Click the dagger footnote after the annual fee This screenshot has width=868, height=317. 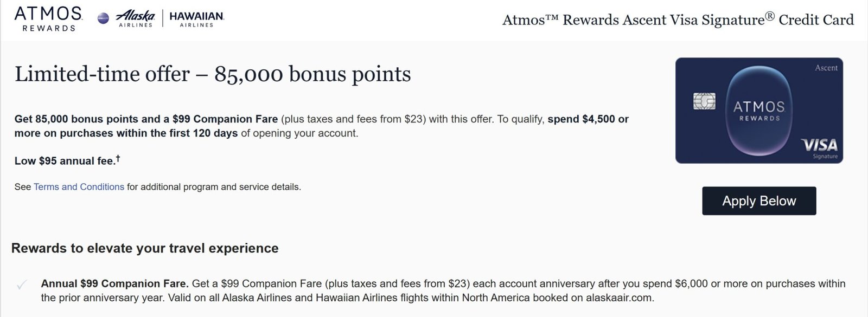tap(118, 159)
